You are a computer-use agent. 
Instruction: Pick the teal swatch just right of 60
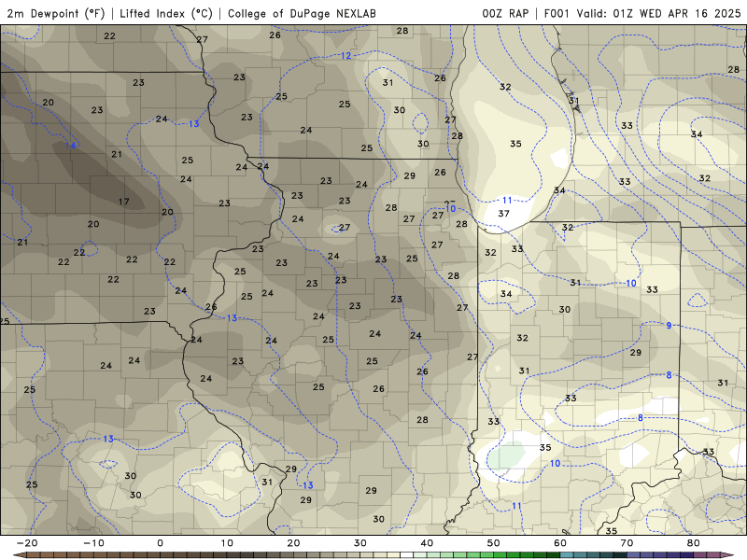click(567, 554)
